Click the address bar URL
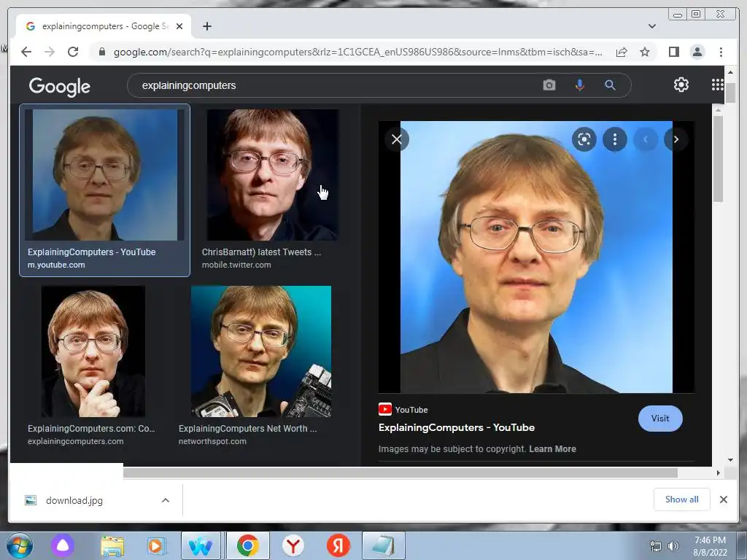Image resolution: width=747 pixels, height=560 pixels. pyautogui.click(x=357, y=52)
